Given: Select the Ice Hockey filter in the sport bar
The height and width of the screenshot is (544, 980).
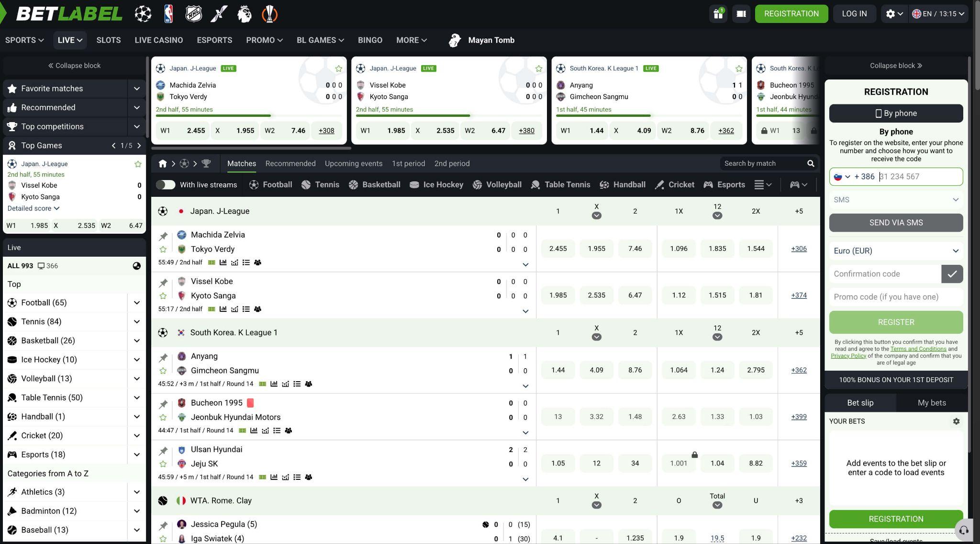Looking at the screenshot, I should [x=436, y=185].
